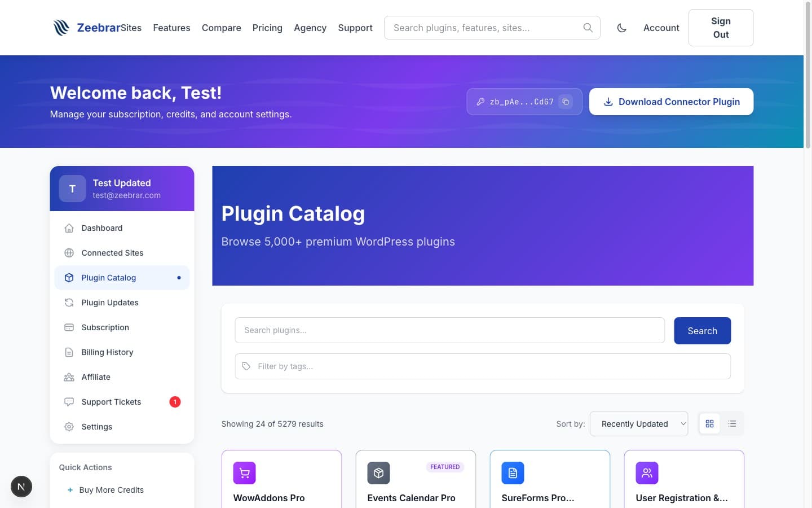Image resolution: width=812 pixels, height=508 pixels.
Task: Click the Billing History document icon
Action: pos(69,352)
